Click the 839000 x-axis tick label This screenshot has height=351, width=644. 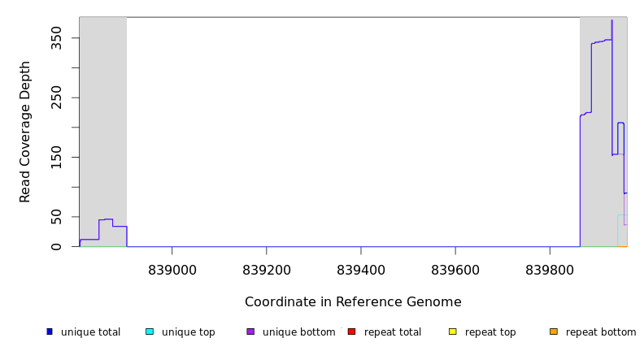[x=172, y=269]
